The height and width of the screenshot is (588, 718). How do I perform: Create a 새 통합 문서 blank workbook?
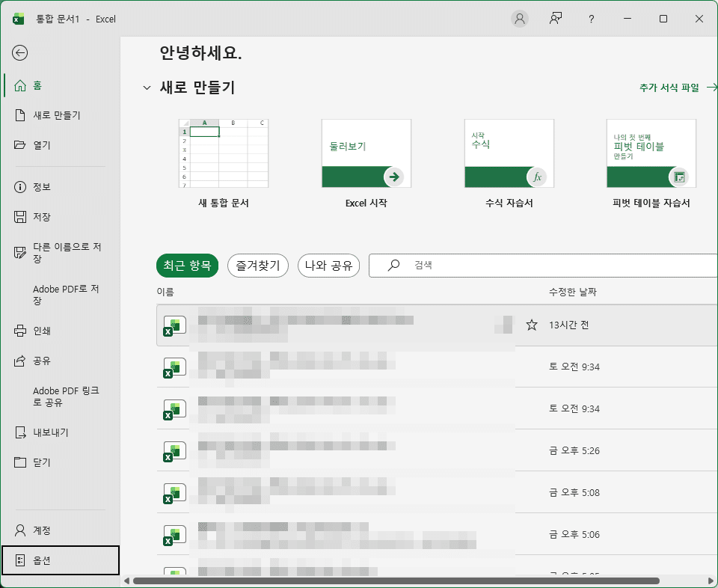coord(222,153)
